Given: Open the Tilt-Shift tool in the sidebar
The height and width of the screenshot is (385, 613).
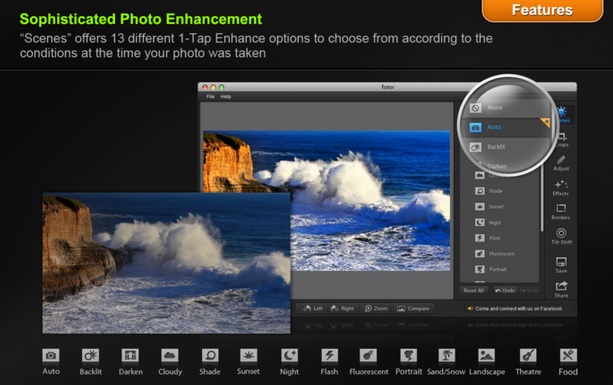Looking at the screenshot, I should [x=561, y=236].
